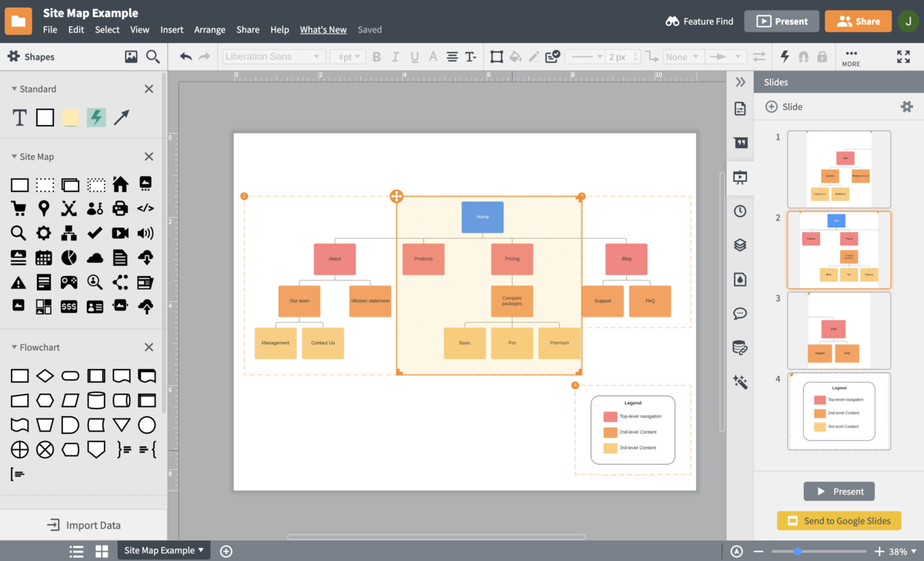Toggle bold text formatting

(x=377, y=56)
